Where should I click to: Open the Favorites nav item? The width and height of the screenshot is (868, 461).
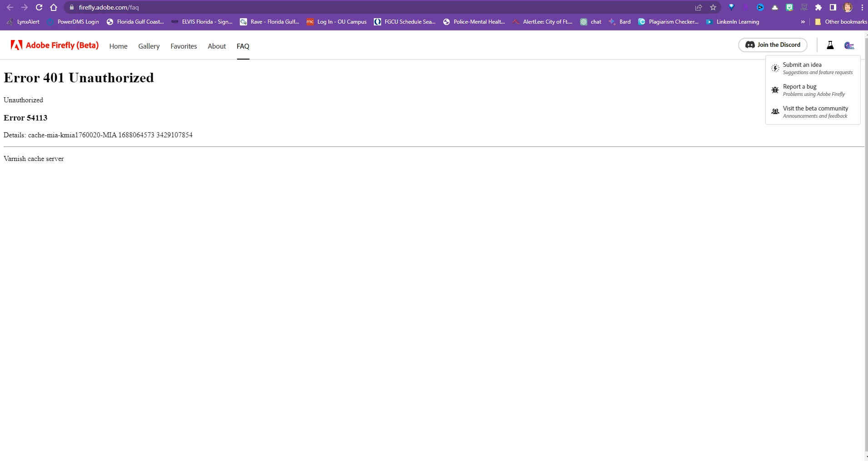click(184, 46)
